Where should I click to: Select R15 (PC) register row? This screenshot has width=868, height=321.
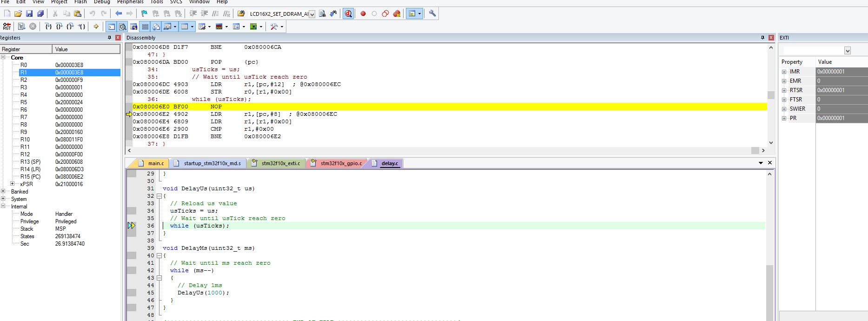pos(69,177)
